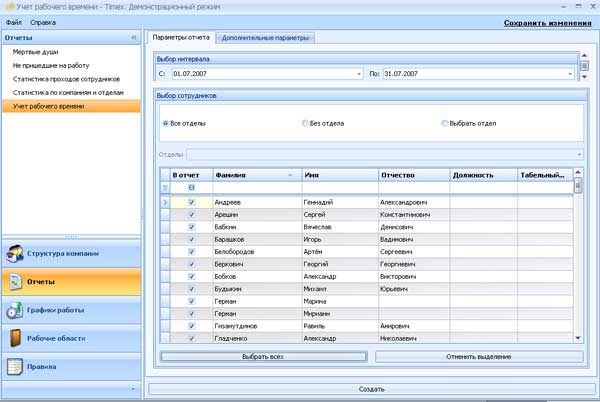Click the Отчеты document icon in navigation
This screenshot has width=600, height=402.
click(x=15, y=282)
